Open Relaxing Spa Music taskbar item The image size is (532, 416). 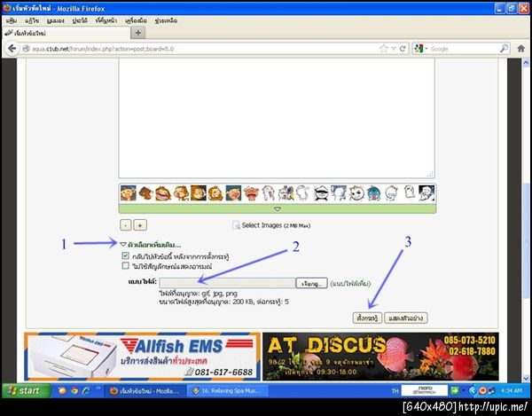[227, 391]
